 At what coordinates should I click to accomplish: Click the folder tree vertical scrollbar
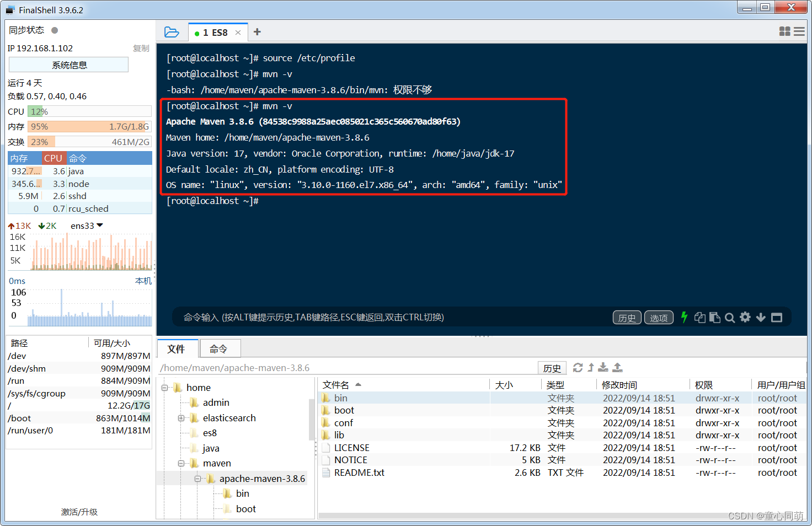click(312, 419)
